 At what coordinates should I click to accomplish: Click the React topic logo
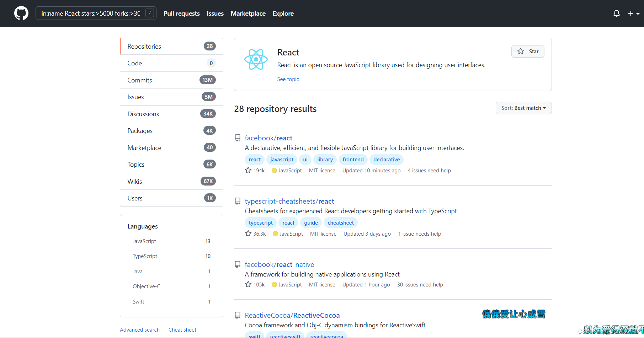click(x=256, y=59)
